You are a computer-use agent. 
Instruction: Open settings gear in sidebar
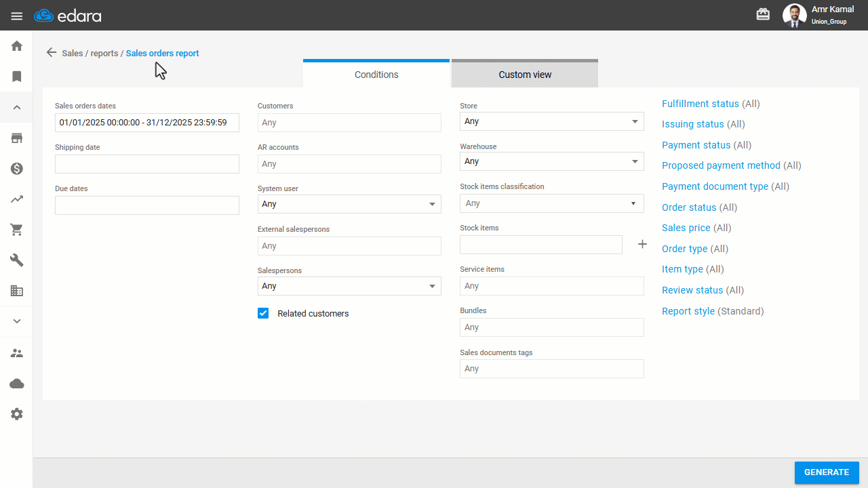coord(17,414)
